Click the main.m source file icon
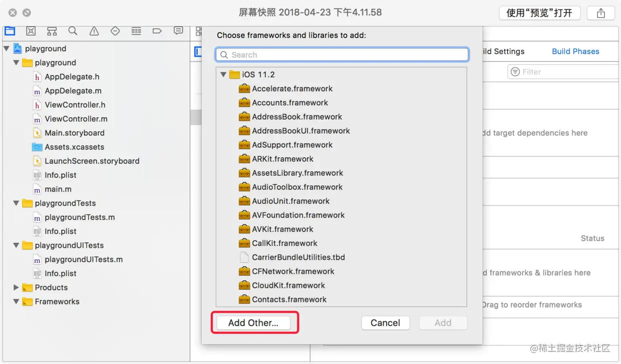Image resolution: width=621 pixels, height=364 pixels. pos(37,189)
